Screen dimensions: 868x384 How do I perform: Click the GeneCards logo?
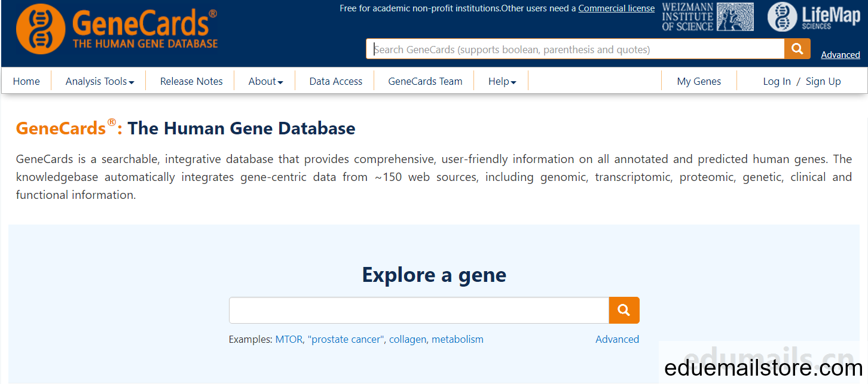[117, 28]
